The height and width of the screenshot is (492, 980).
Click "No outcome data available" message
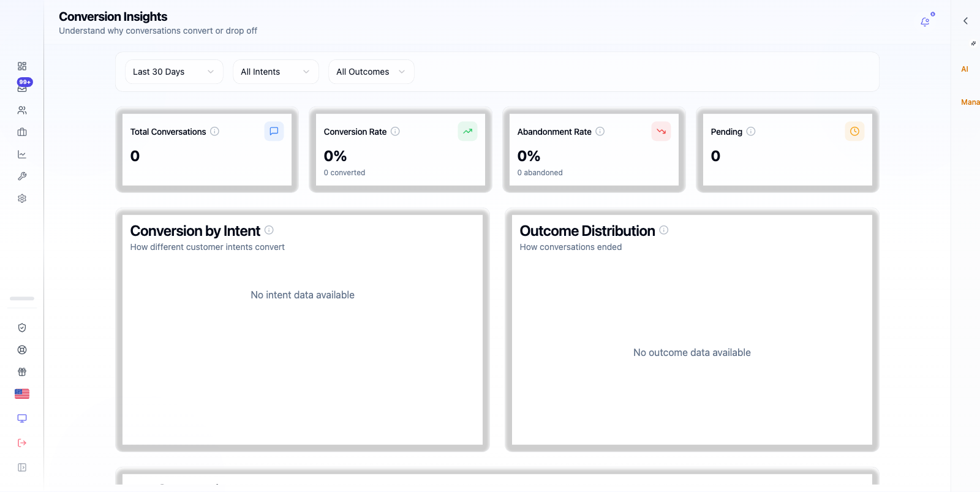pos(692,352)
